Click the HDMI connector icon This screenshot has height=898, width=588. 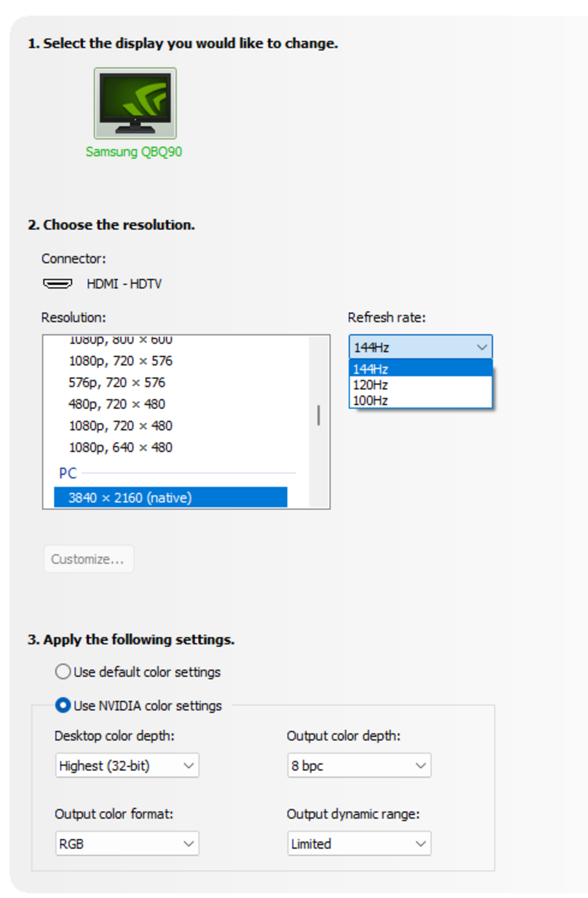(x=57, y=283)
